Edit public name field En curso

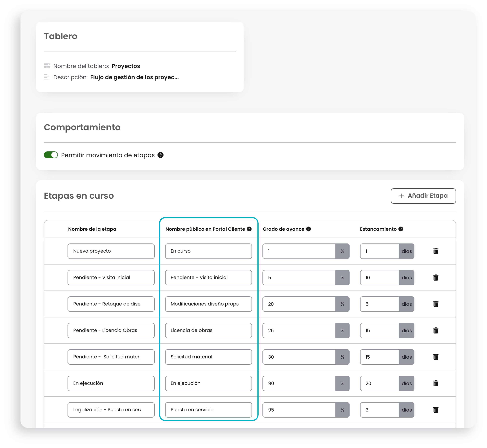[208, 251]
